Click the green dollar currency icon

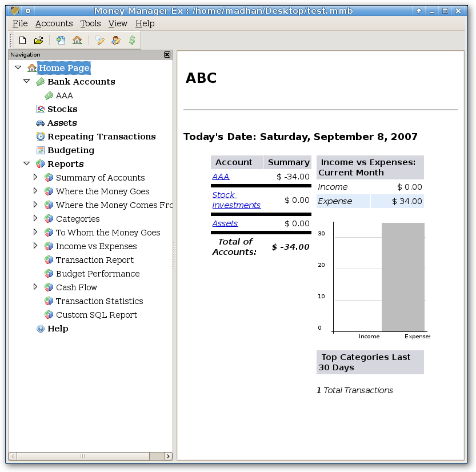tap(132, 40)
